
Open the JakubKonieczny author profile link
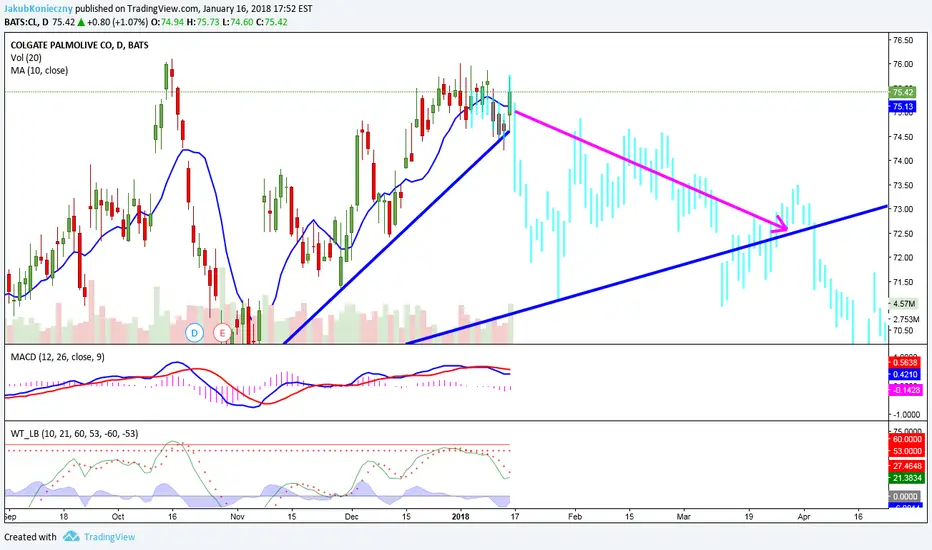(x=39, y=9)
